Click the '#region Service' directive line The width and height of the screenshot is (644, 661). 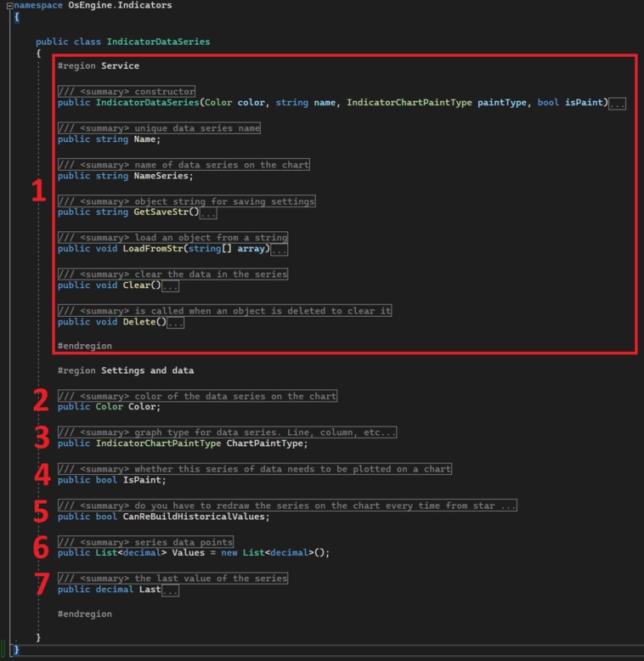[x=99, y=65]
